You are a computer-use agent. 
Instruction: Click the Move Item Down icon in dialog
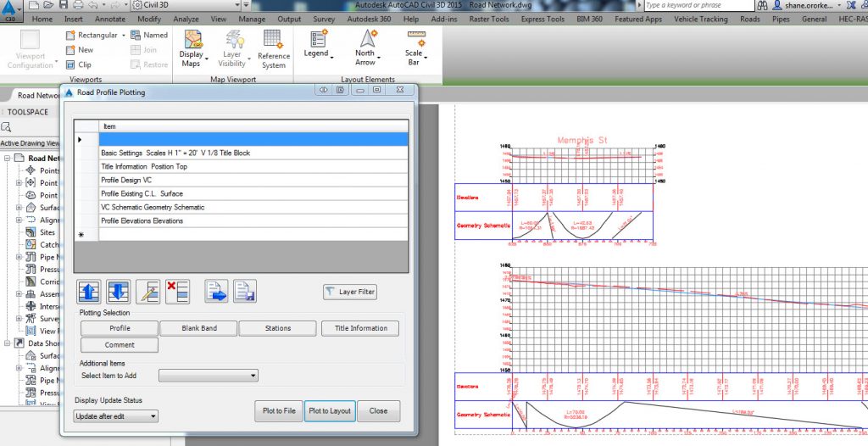coord(119,292)
